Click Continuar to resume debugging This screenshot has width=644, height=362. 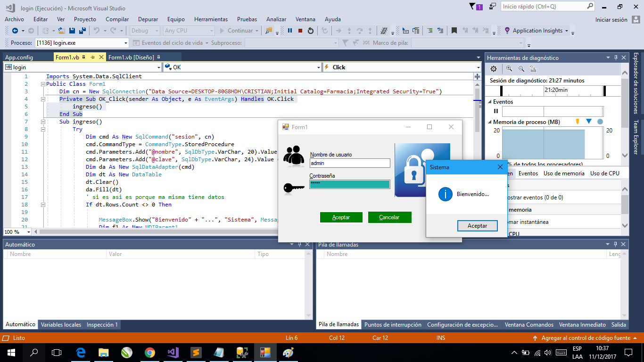[240, 31]
